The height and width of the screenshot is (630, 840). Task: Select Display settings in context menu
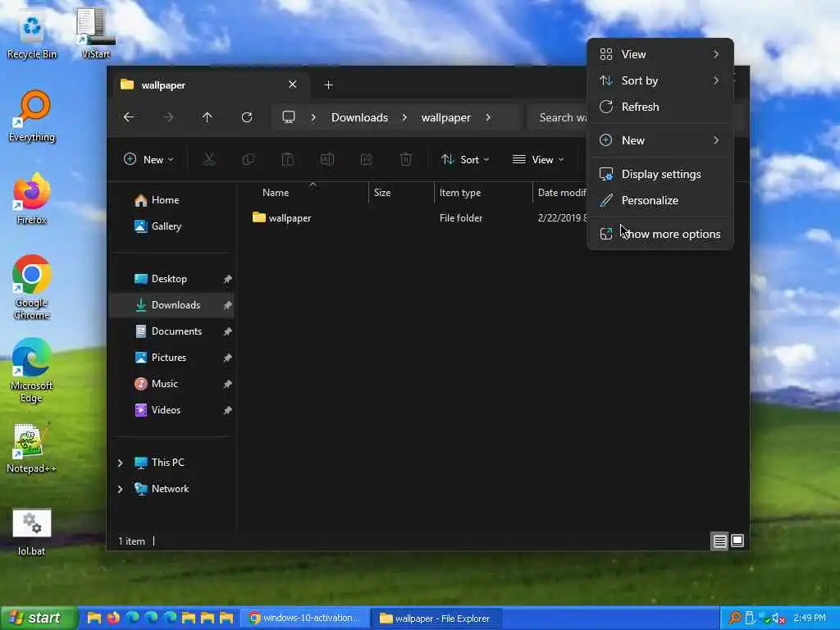coord(660,174)
